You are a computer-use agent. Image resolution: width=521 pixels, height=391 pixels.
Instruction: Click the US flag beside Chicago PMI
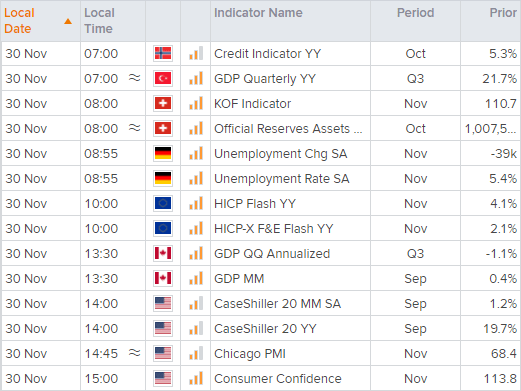coord(163,354)
